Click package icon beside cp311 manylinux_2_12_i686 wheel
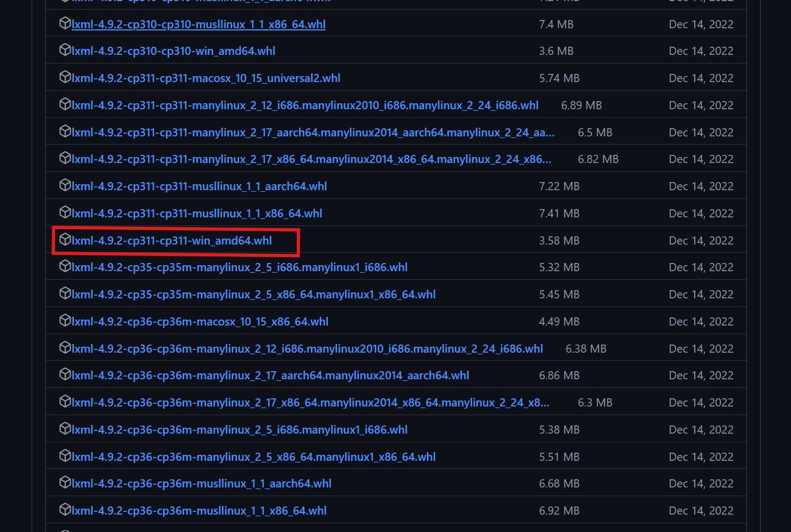The image size is (791, 532). coord(65,104)
